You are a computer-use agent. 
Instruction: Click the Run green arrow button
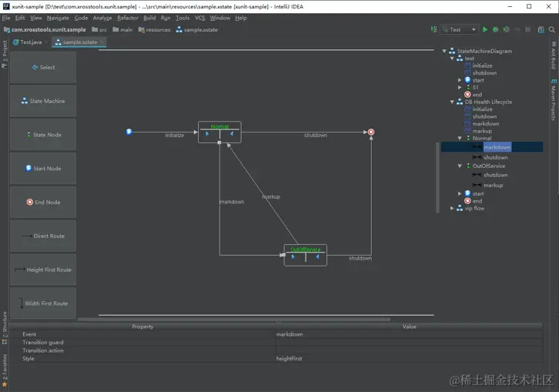(x=485, y=29)
